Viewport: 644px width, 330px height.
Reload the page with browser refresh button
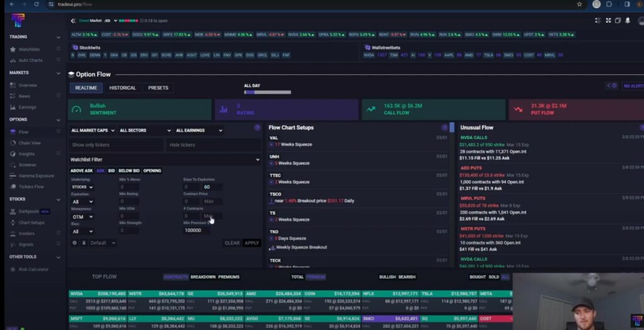click(x=36, y=4)
